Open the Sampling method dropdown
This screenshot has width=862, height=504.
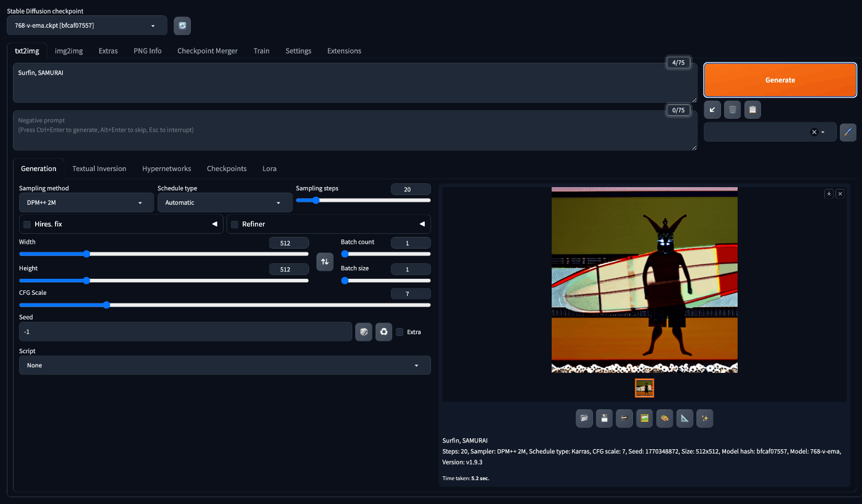(x=86, y=202)
